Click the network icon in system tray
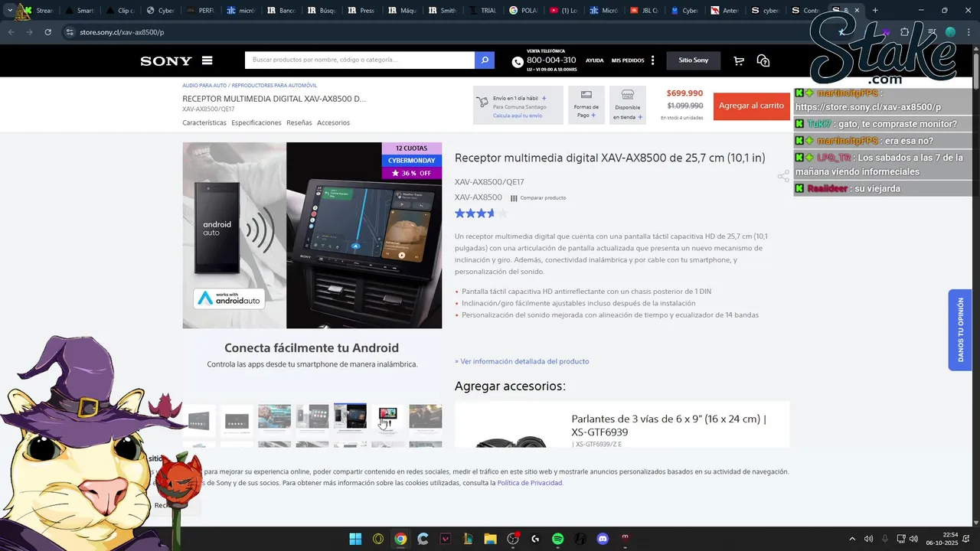The width and height of the screenshot is (980, 551). click(901, 539)
